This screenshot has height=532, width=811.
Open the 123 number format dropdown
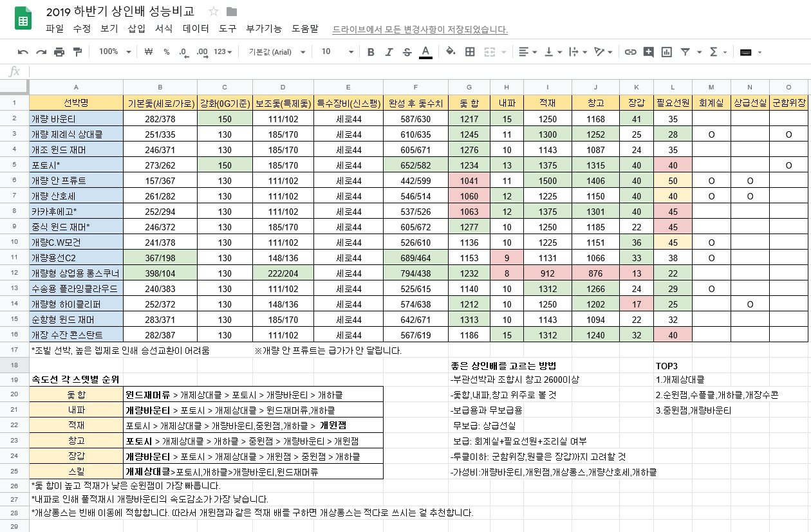[x=223, y=52]
